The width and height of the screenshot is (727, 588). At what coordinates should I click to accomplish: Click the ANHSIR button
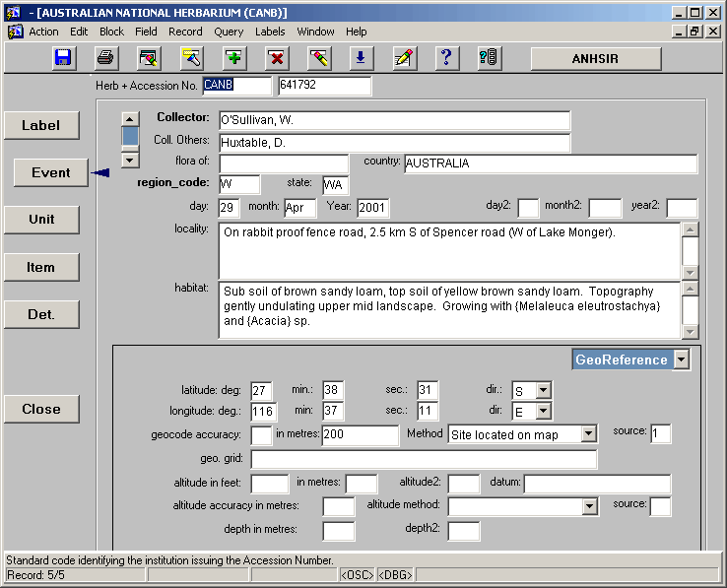595,58
